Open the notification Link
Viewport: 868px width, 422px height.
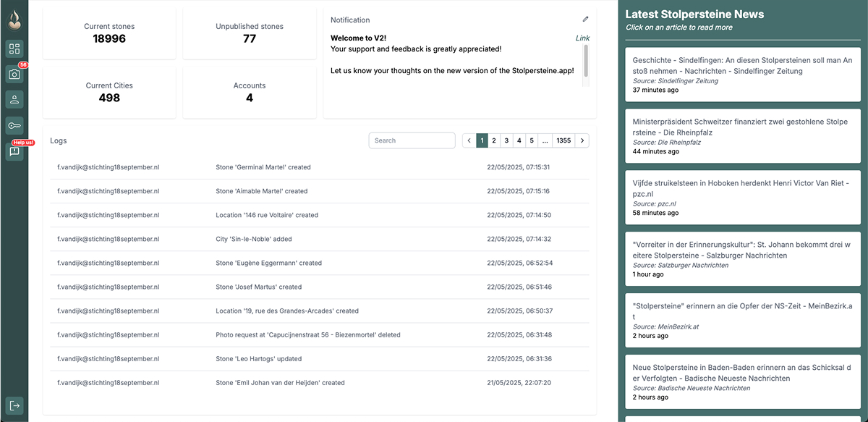pyautogui.click(x=582, y=38)
